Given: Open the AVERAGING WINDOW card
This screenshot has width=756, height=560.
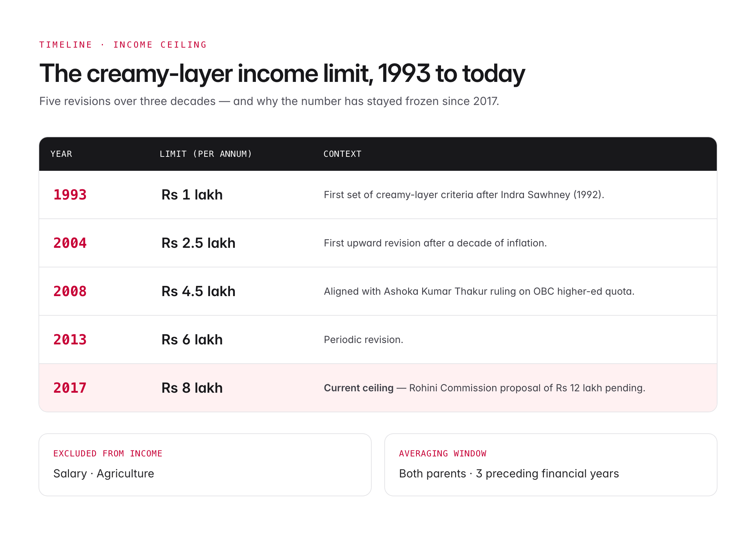Looking at the screenshot, I should [x=551, y=465].
